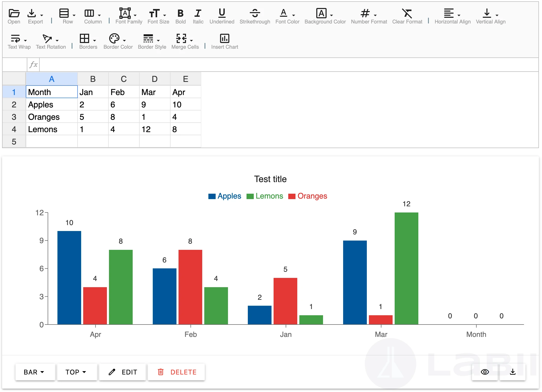Click the EDIT chart button
542x392 pixels.
click(122, 372)
